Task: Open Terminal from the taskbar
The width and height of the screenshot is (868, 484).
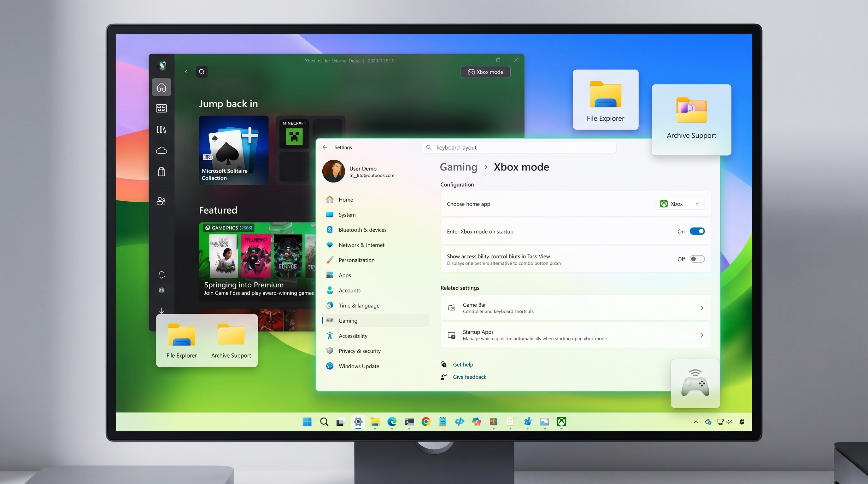Action: pyautogui.click(x=409, y=422)
